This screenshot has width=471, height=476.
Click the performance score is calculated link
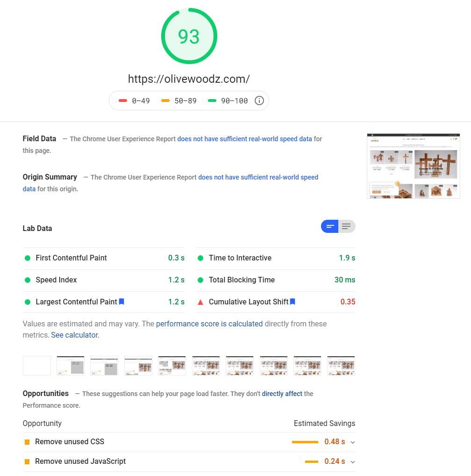click(209, 324)
